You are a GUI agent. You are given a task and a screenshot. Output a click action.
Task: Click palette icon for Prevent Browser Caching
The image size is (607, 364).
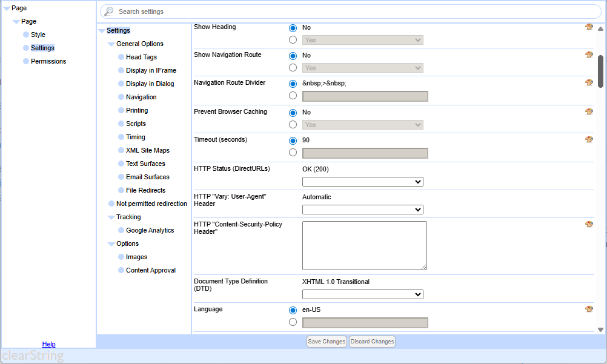[x=589, y=112]
